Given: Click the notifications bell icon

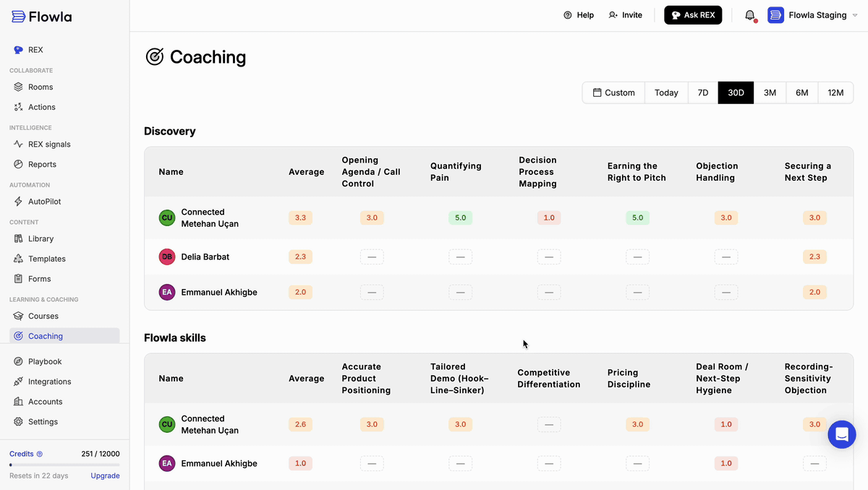Looking at the screenshot, I should pyautogui.click(x=750, y=15).
